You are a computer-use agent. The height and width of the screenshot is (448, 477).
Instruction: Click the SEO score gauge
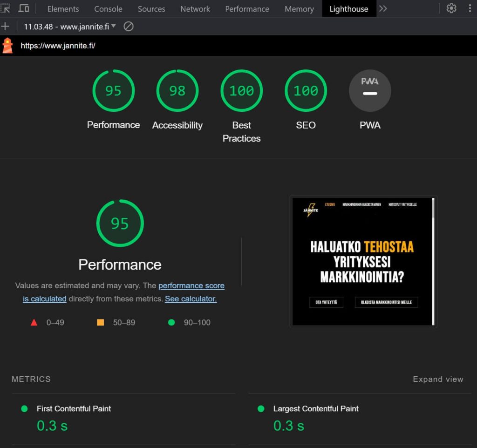click(306, 91)
